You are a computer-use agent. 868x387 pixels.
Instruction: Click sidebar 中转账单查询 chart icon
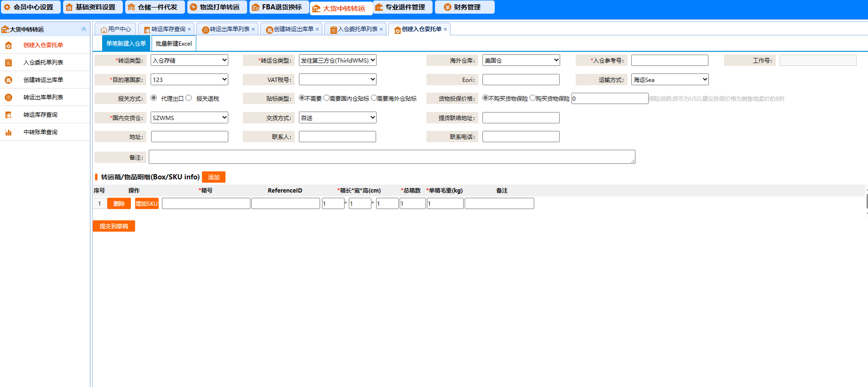(x=8, y=132)
